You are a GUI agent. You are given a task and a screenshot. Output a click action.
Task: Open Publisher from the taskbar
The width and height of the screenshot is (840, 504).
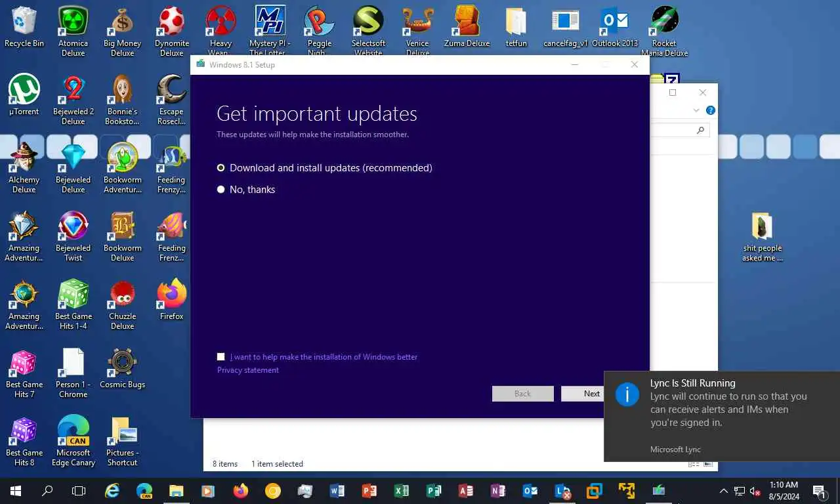tap(434, 491)
